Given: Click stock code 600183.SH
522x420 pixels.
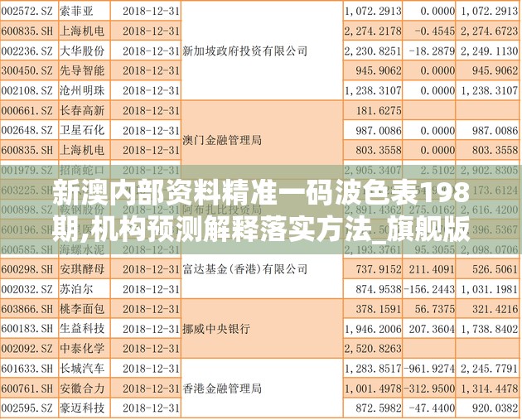Looking at the screenshot, I should coord(27,329).
